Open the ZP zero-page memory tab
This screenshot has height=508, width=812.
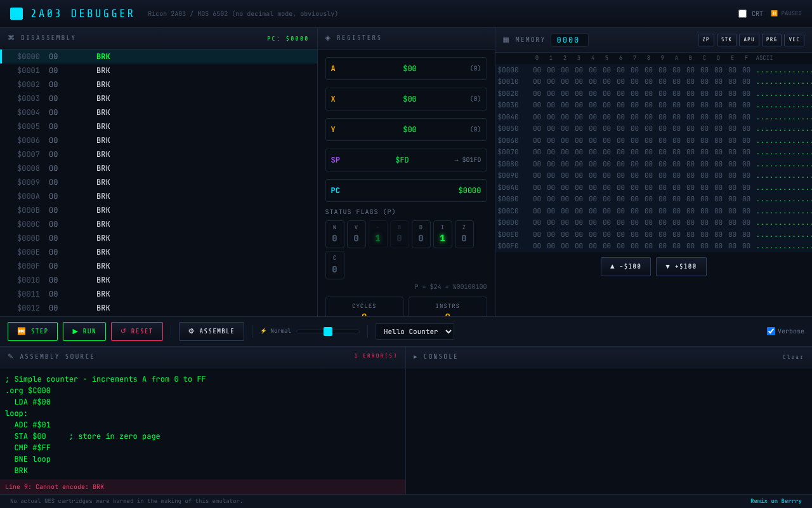(x=705, y=39)
